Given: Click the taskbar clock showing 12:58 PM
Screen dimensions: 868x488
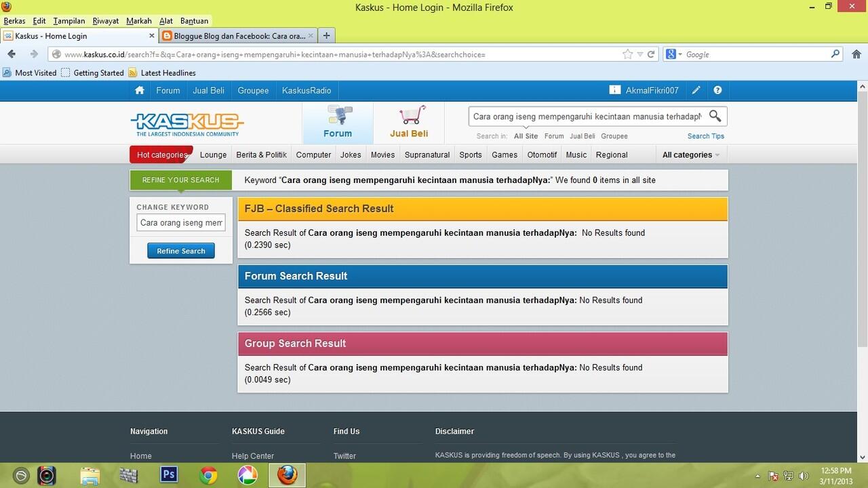Looking at the screenshot, I should 835,470.
